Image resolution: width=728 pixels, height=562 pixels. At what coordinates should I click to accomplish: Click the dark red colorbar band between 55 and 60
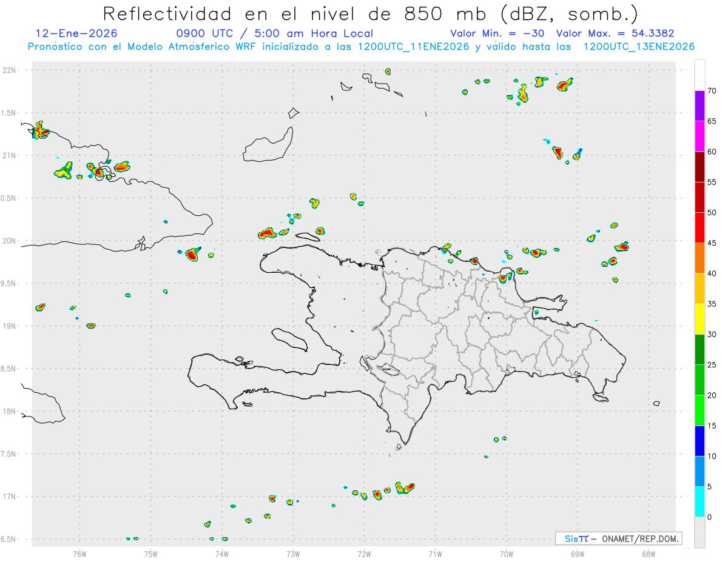point(699,167)
